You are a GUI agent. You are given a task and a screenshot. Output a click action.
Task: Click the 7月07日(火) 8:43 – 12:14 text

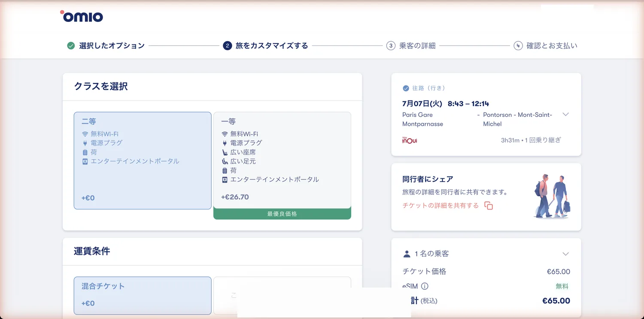[x=446, y=103]
